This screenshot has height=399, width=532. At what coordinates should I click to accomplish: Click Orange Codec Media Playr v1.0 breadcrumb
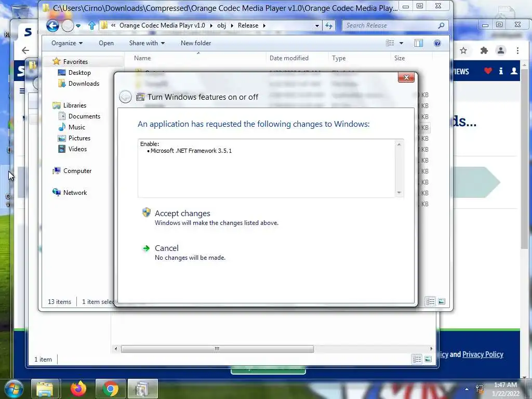[x=162, y=25]
